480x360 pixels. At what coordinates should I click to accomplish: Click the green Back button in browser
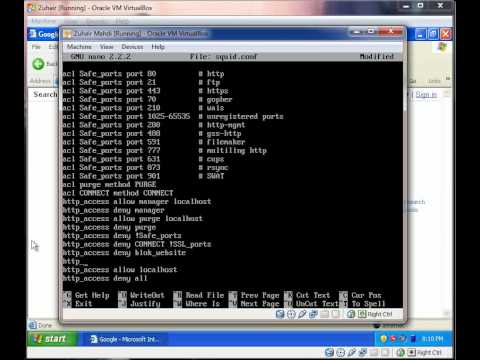point(38,64)
